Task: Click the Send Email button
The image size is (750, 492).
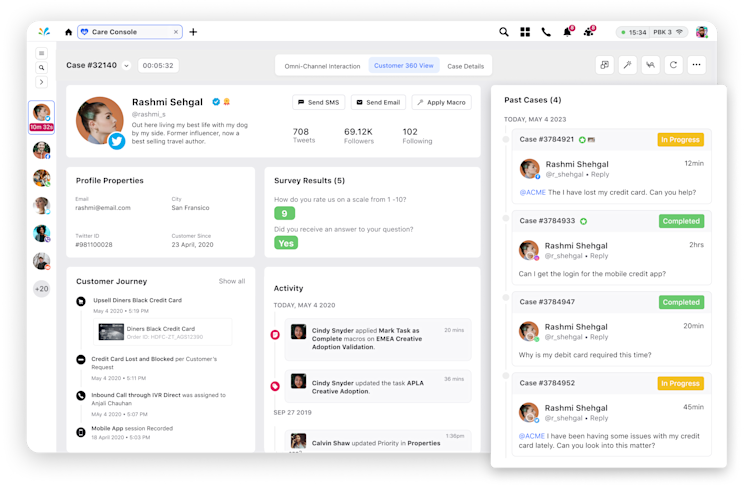Action: point(378,102)
